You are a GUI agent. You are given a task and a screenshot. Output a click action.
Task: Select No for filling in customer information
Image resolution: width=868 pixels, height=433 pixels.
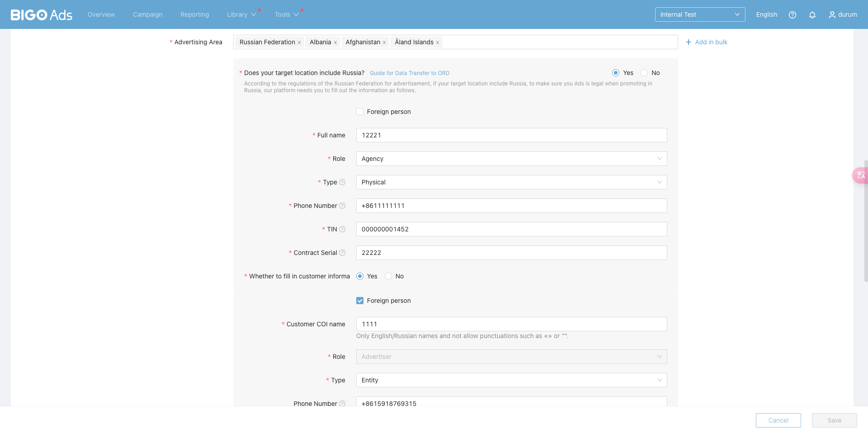coord(388,276)
